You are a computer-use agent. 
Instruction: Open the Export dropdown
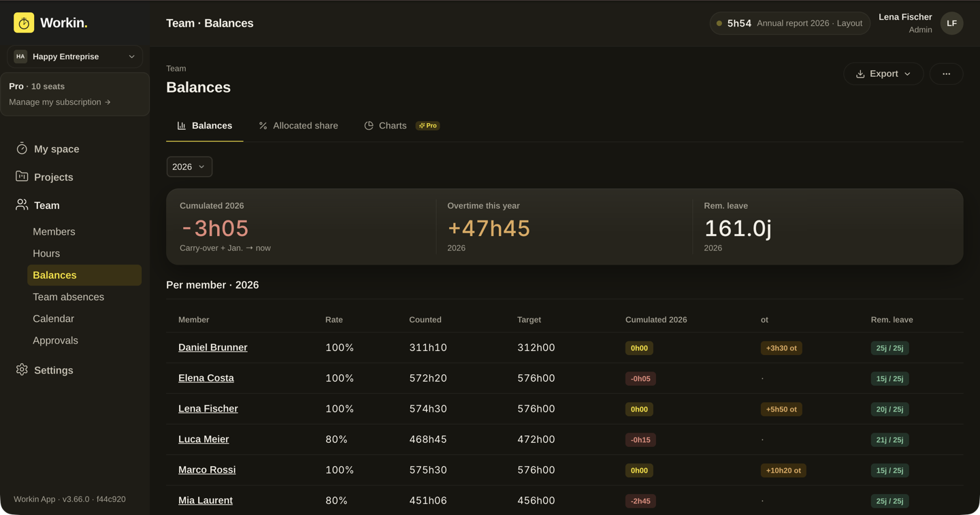point(883,73)
